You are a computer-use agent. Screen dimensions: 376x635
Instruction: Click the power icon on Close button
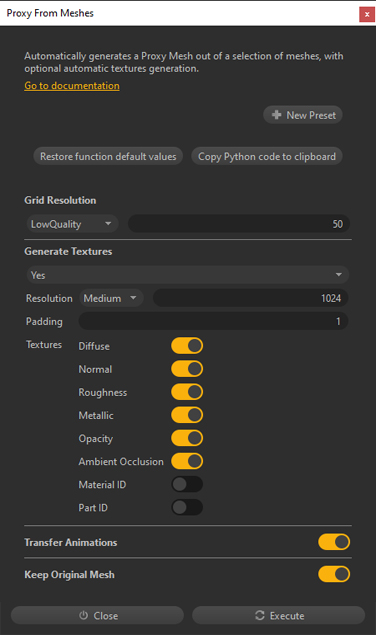click(x=83, y=615)
